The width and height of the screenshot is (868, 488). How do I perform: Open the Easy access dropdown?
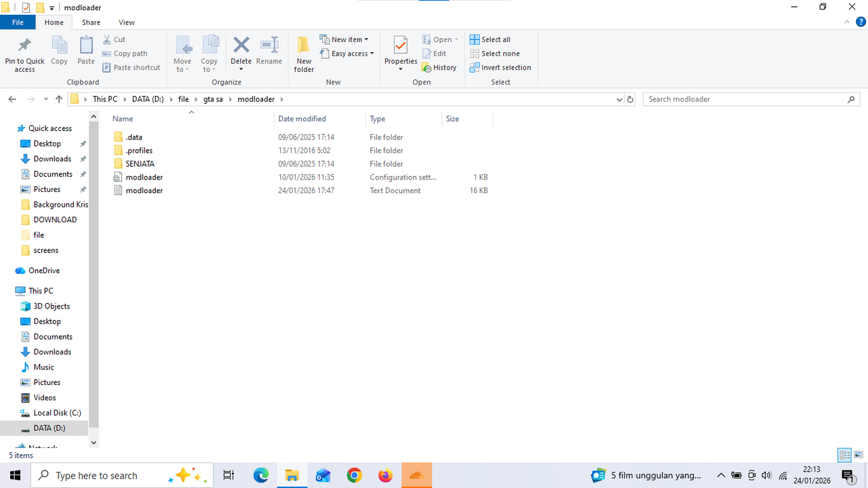[x=347, y=54]
